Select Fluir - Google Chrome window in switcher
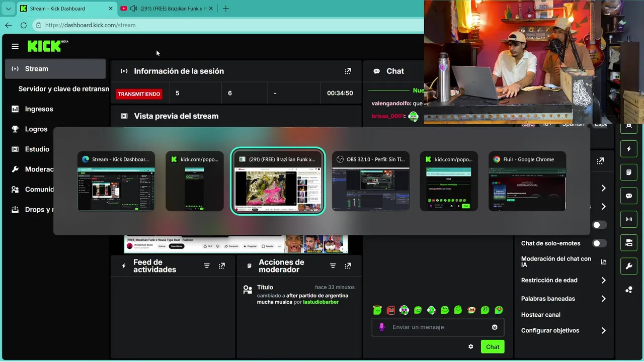The height and width of the screenshot is (362, 644). (527, 181)
